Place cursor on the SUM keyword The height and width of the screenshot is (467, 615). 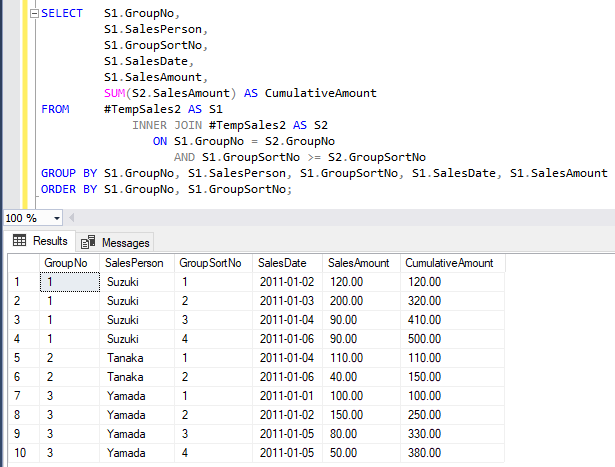tap(113, 93)
